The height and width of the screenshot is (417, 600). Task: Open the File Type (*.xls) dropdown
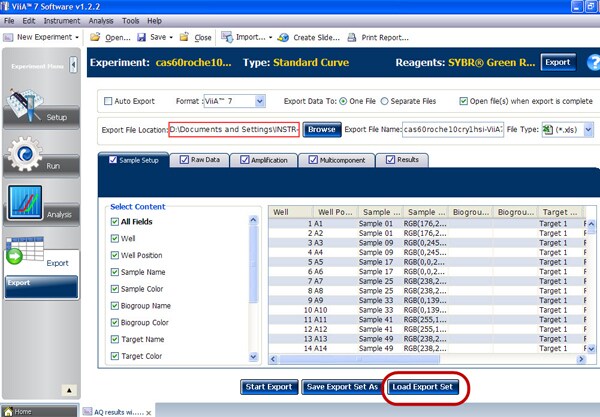588,130
